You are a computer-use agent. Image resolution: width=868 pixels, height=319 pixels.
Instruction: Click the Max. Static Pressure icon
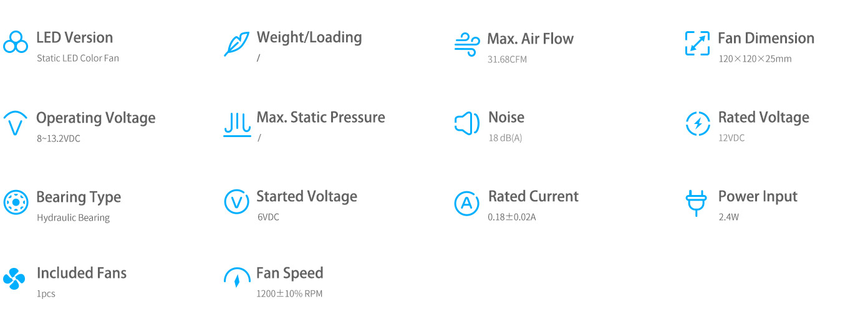coord(237,125)
